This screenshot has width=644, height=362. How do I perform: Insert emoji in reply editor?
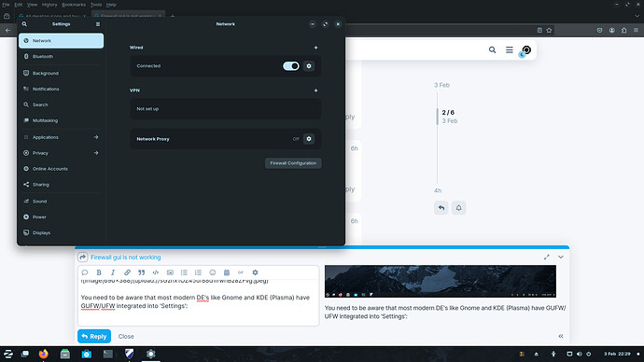(x=213, y=272)
